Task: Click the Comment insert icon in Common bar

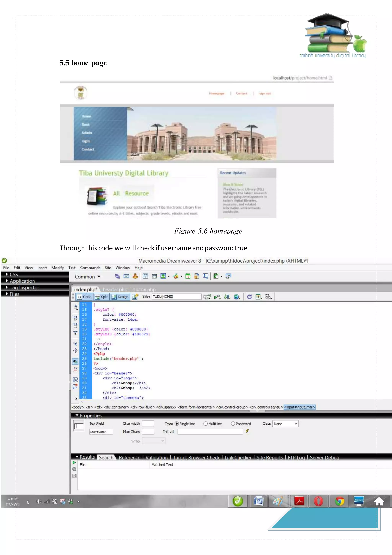Action: (x=205, y=276)
